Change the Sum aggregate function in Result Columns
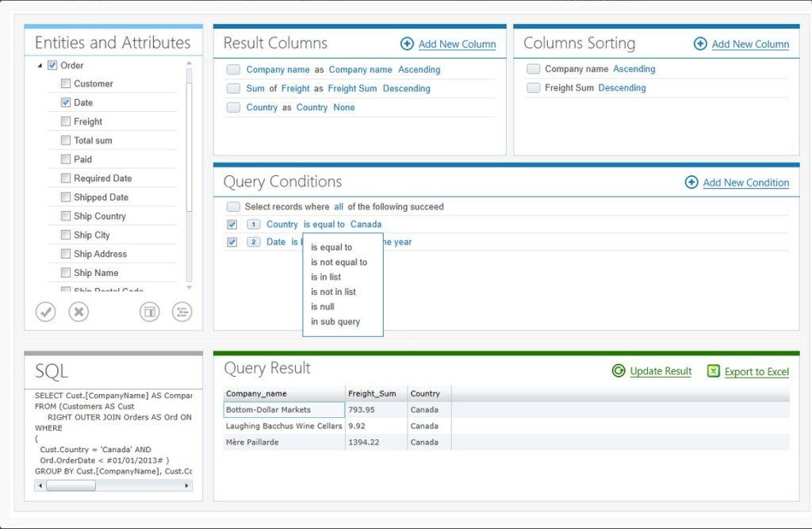 (255, 89)
